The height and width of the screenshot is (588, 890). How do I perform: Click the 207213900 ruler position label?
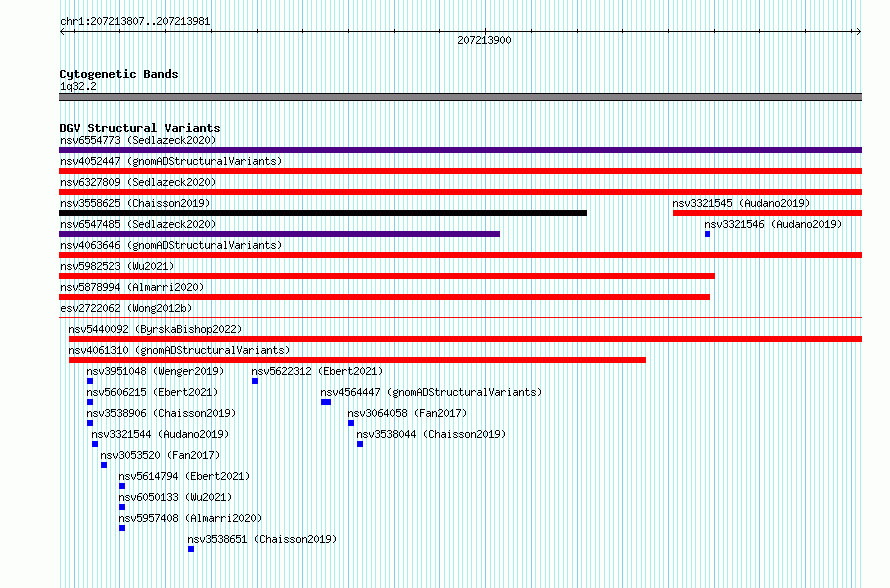pyautogui.click(x=484, y=40)
